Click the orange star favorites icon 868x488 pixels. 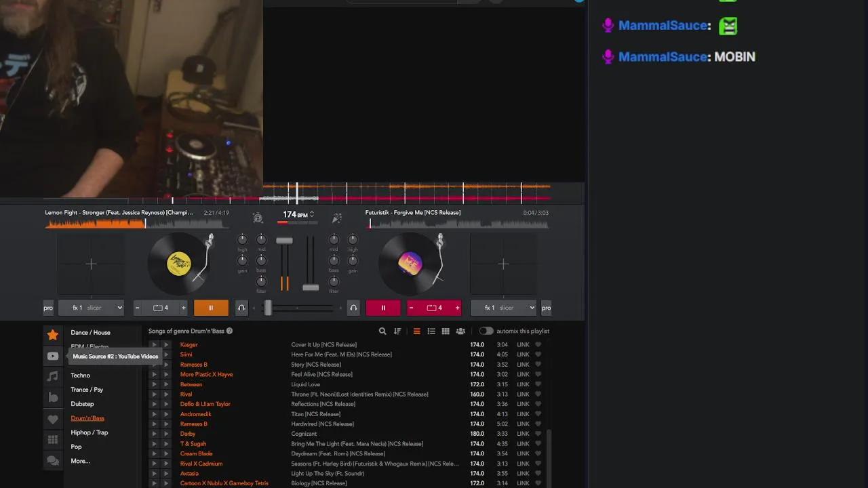tap(52, 335)
